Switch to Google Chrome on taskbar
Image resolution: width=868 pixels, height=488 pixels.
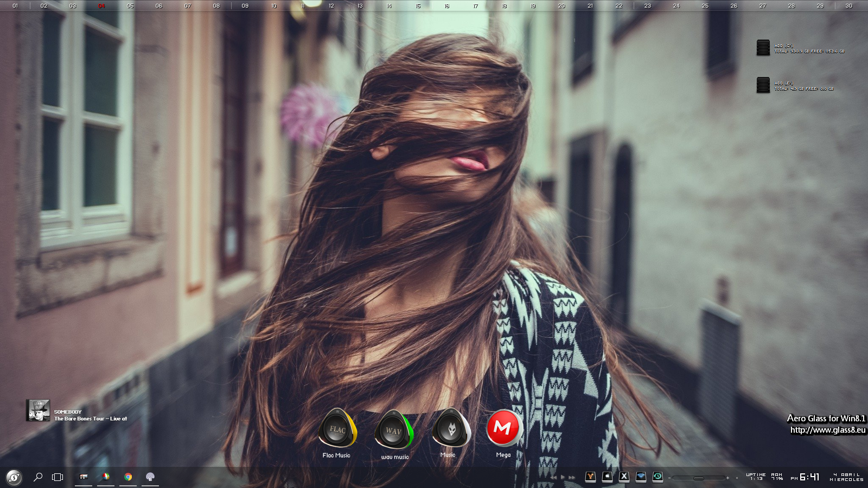(x=128, y=477)
